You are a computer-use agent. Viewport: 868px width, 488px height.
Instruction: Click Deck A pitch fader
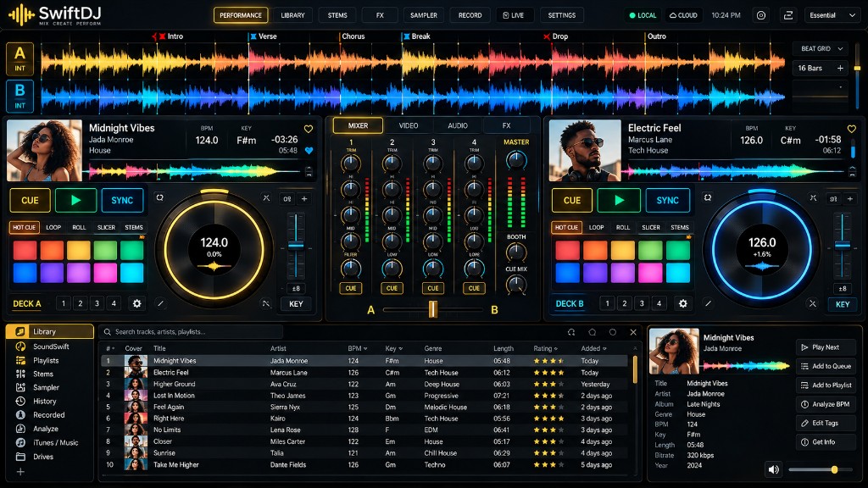pos(296,245)
